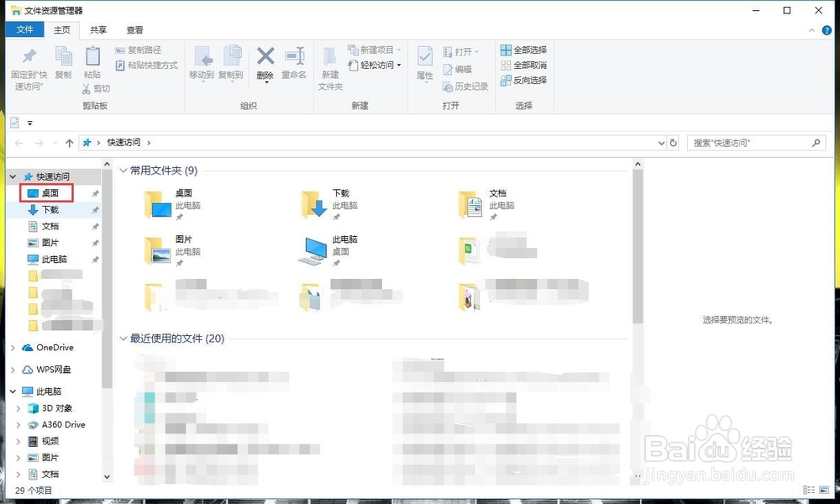The image size is (840, 504).
Task: Click the 新建文件夹 icon
Action: click(x=329, y=57)
